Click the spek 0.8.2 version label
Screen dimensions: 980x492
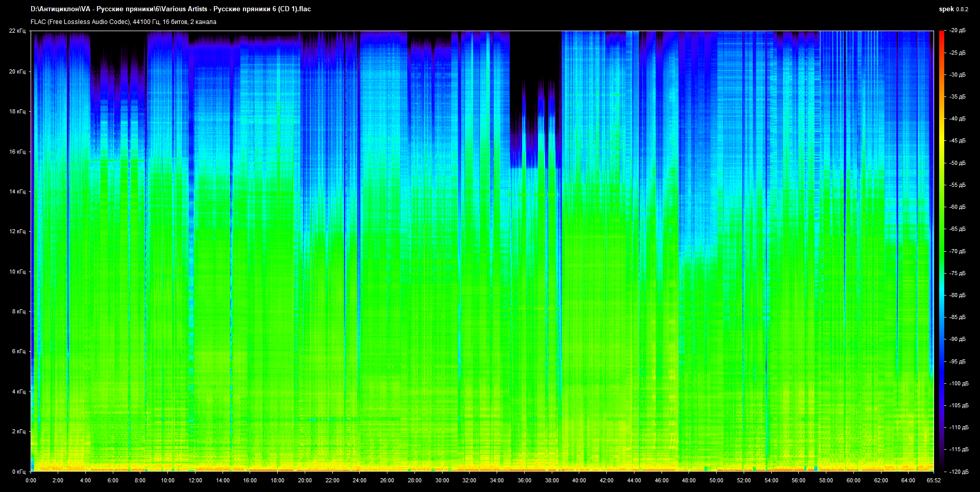pyautogui.click(x=953, y=9)
